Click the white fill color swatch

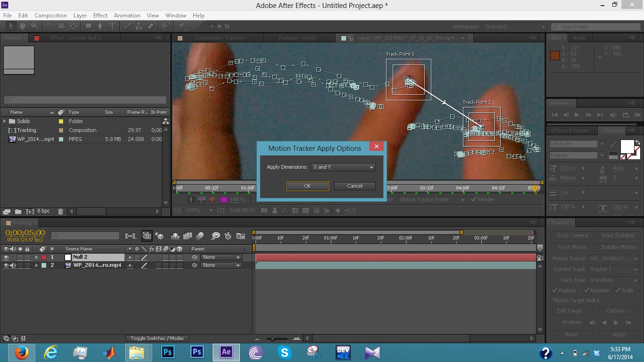[x=627, y=147]
